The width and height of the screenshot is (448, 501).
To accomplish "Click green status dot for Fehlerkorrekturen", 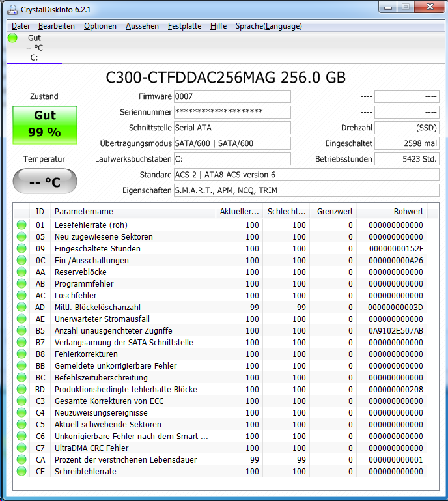I will [21, 354].
